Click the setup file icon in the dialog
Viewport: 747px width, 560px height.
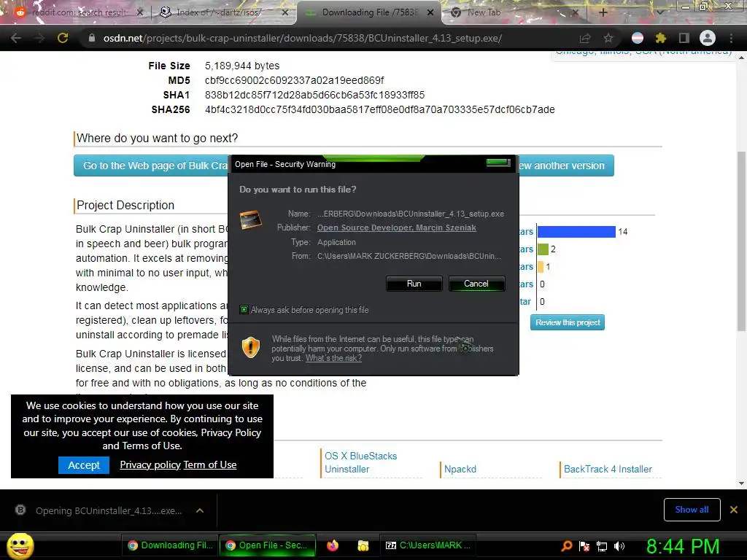(251, 220)
